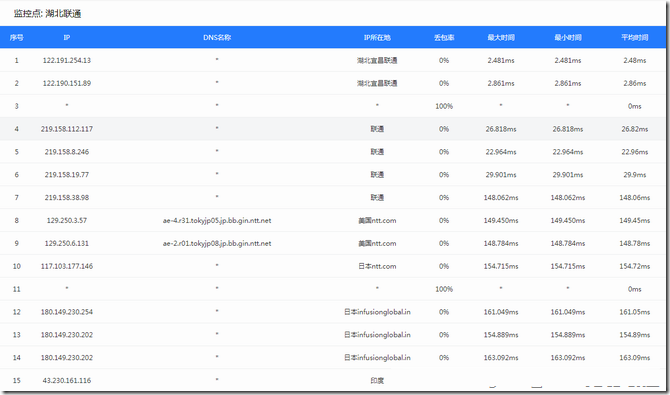Click 美国ntt.com in row 8
Image resolution: width=670 pixels, height=395 pixels.
click(377, 221)
